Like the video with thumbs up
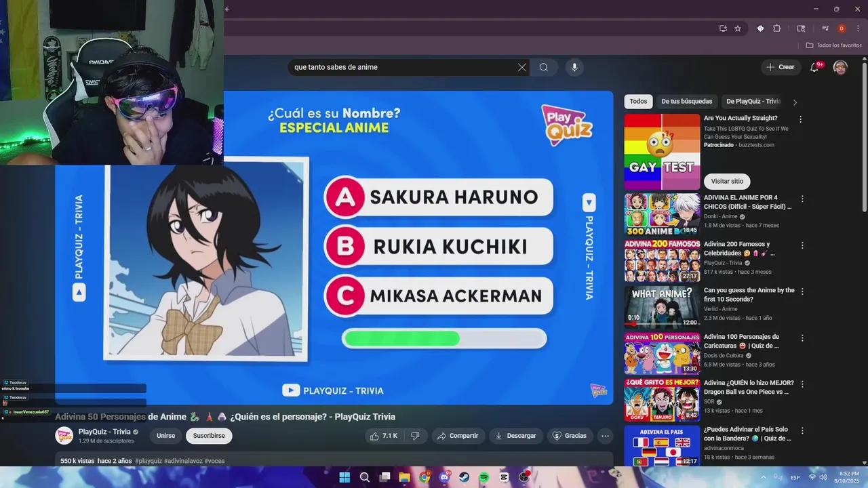The height and width of the screenshot is (488, 868). (384, 436)
